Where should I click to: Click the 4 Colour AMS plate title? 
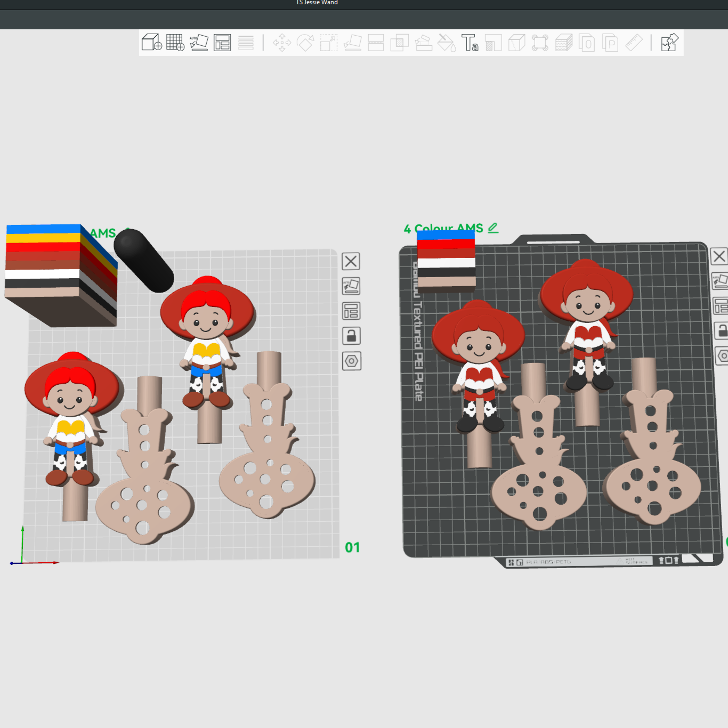pyautogui.click(x=443, y=229)
